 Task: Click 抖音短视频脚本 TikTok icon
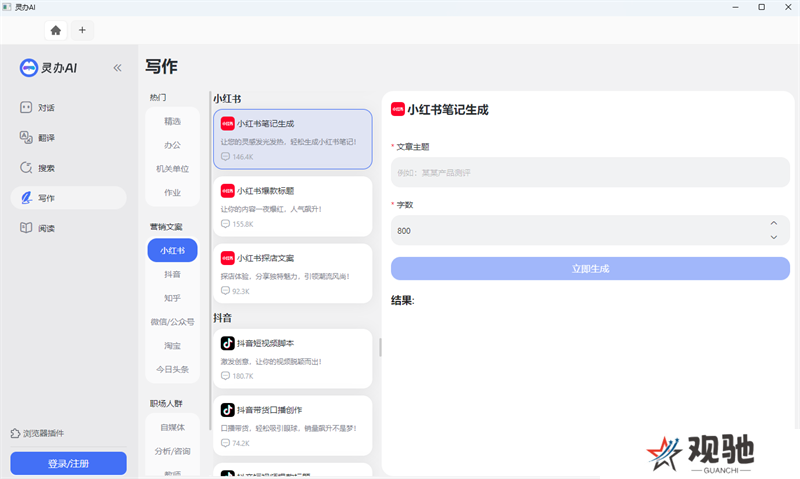(228, 343)
